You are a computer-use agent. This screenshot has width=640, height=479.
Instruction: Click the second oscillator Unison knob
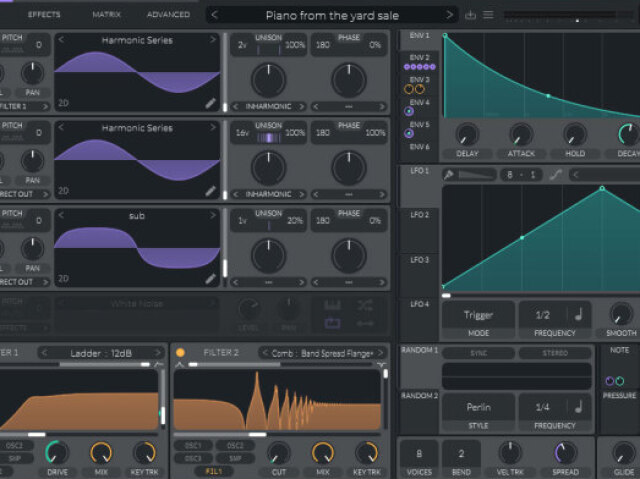(x=268, y=168)
